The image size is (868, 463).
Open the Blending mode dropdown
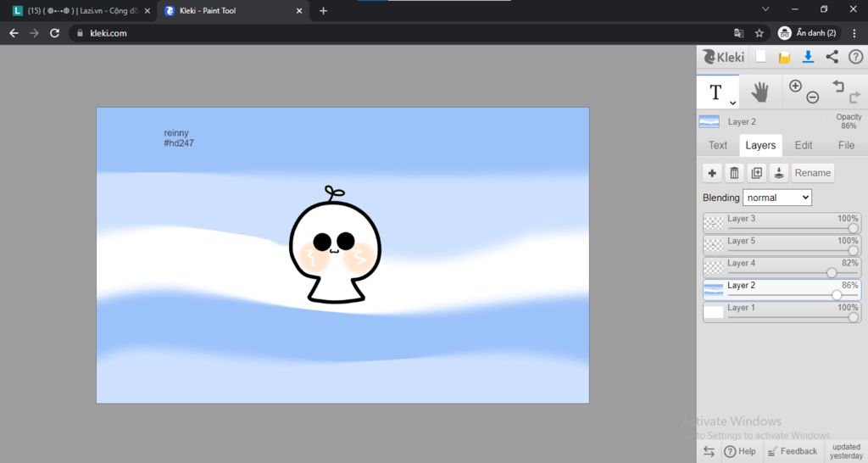pyautogui.click(x=777, y=198)
